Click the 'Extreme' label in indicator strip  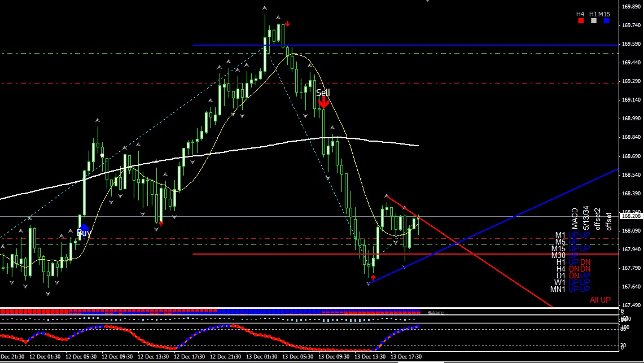click(436, 313)
